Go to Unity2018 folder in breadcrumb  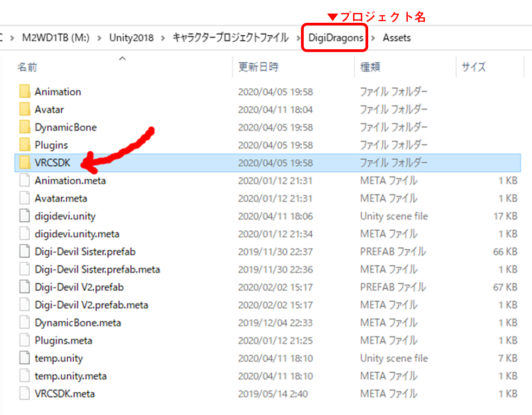(131, 37)
